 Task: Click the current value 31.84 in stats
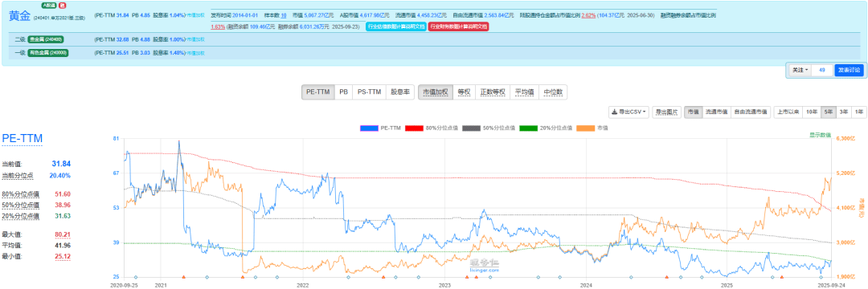[x=61, y=164]
